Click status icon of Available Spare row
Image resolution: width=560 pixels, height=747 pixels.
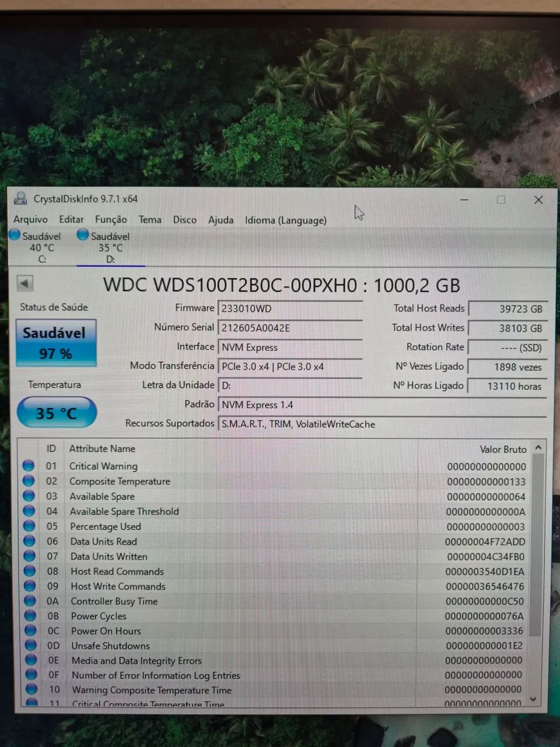[29, 496]
